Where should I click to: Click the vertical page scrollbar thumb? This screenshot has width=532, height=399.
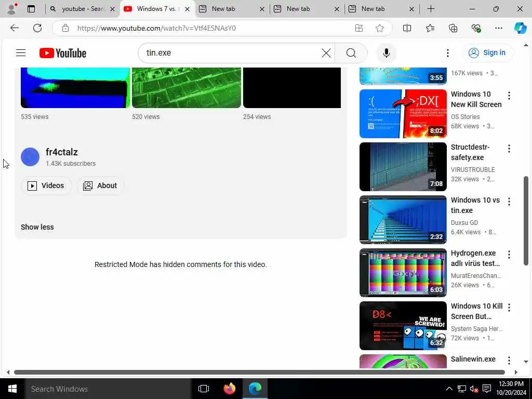pyautogui.click(x=526, y=220)
